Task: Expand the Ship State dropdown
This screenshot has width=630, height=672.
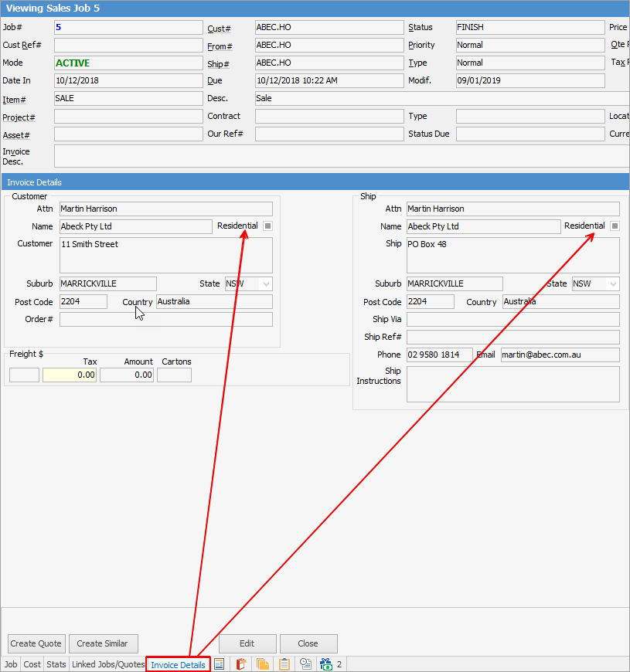Action: click(x=613, y=283)
